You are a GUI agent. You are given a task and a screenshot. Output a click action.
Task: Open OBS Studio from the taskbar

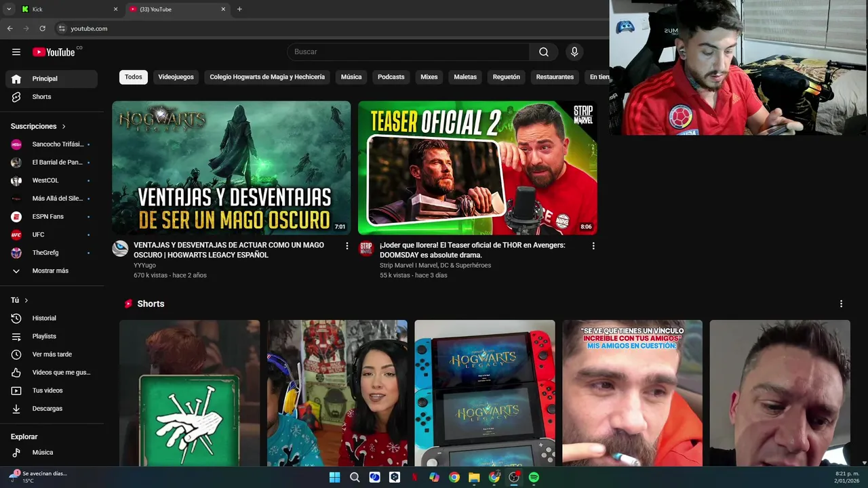tap(514, 477)
